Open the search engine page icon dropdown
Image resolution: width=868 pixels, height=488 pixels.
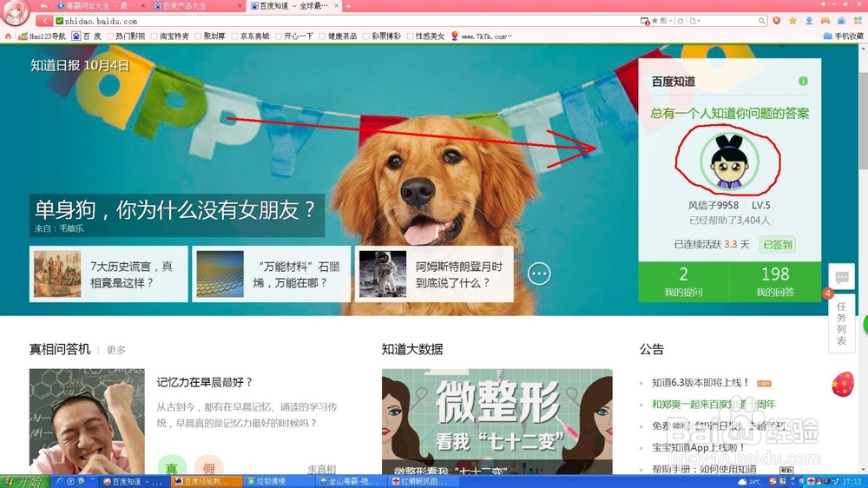[694, 21]
